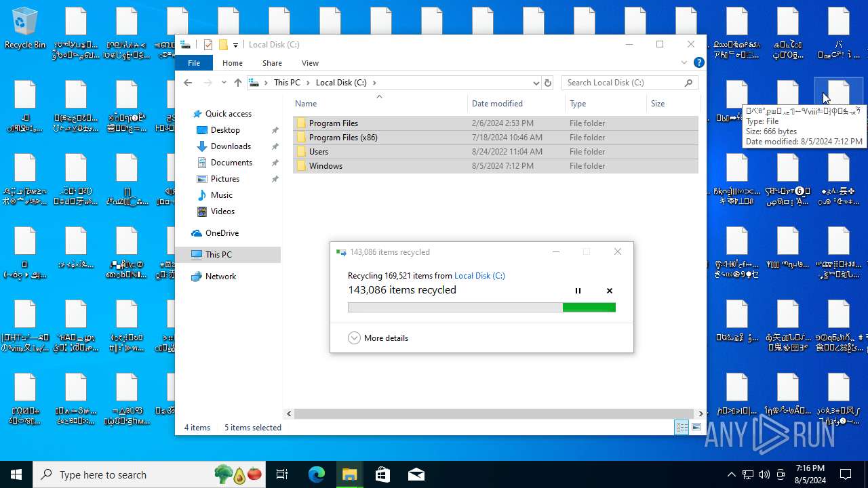
Task: Open Music in navigation pane
Action: (x=221, y=195)
